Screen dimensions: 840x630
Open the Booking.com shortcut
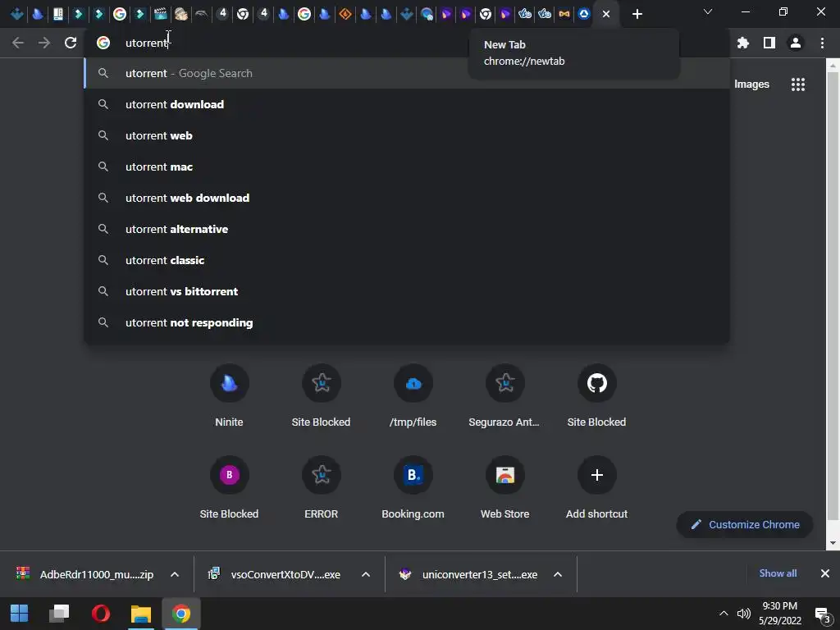pos(413,487)
